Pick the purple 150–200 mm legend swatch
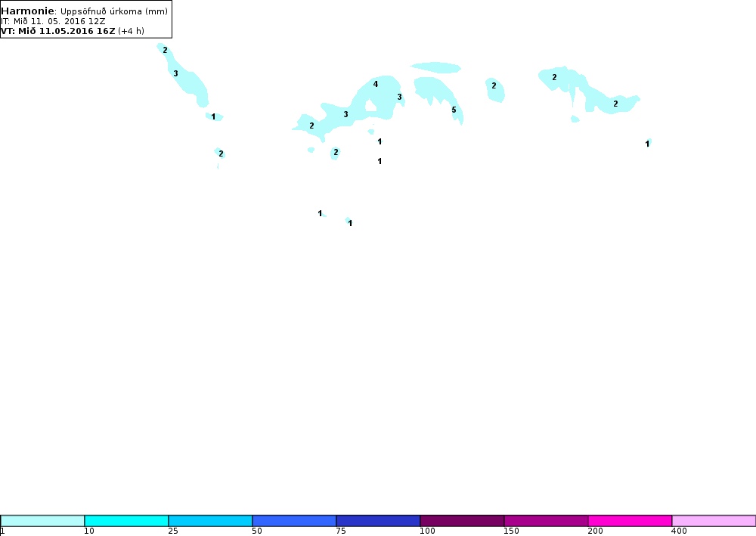Viewport: 756px width, 536px height. pyautogui.click(x=546, y=521)
